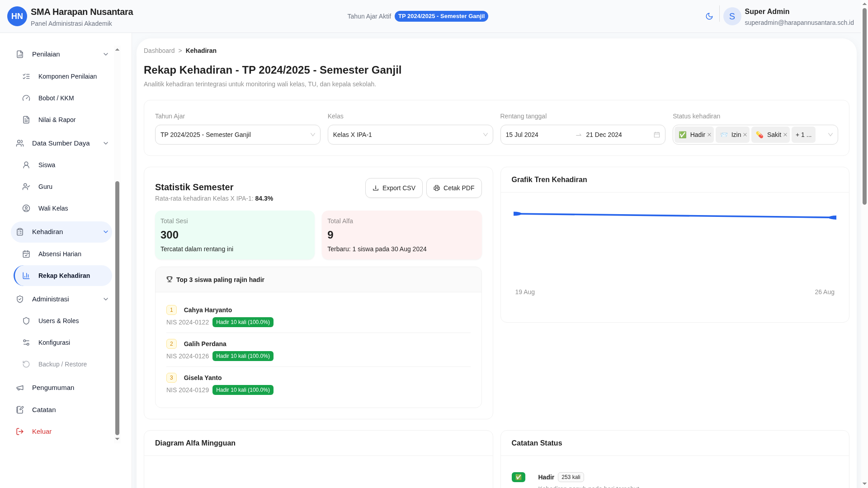Viewport: 868px width, 488px height.
Task: Click the calendar icon in date range
Action: pyautogui.click(x=657, y=135)
